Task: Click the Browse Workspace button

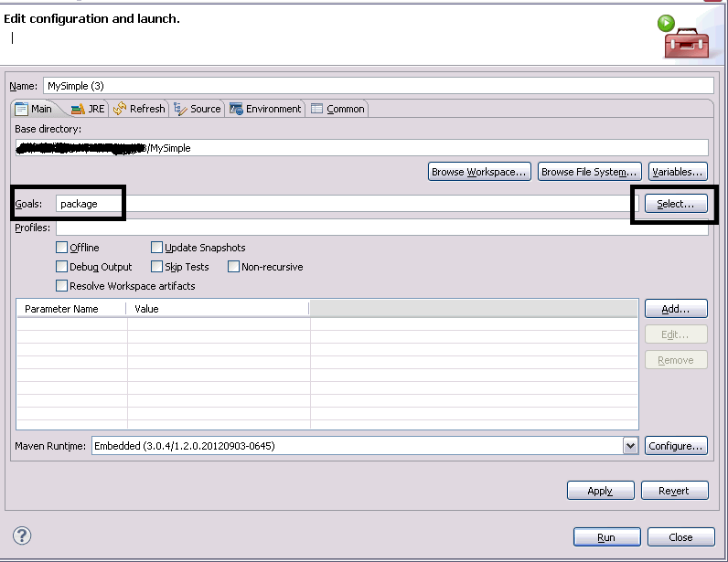Action: pos(480,172)
